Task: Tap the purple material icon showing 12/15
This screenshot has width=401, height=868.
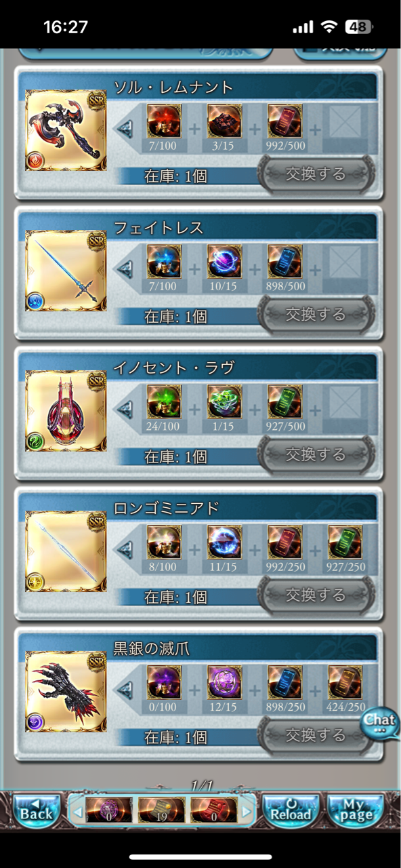Action: click(224, 683)
